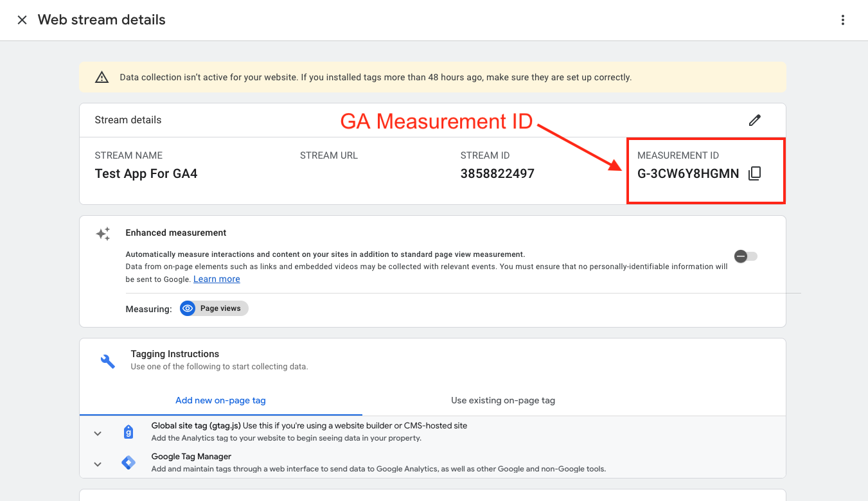Viewport: 868px width, 501px height.
Task: Copy the Measurement ID with copy icon
Action: pos(755,173)
